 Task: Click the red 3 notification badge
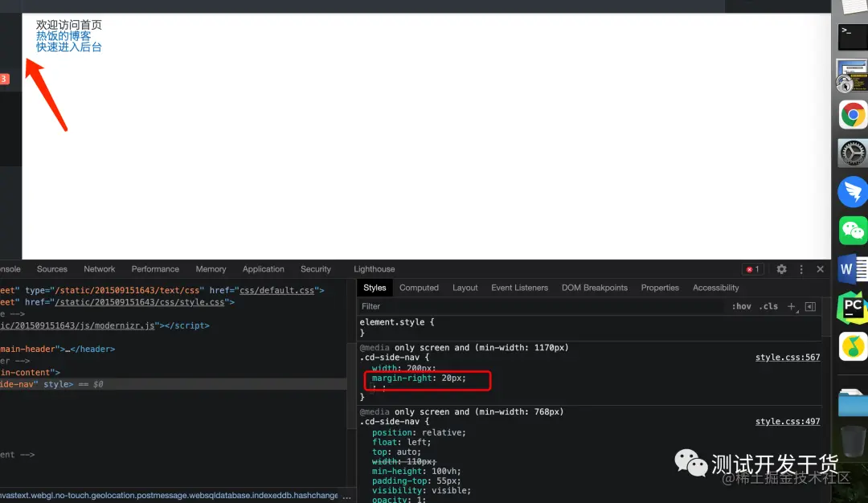(x=5, y=79)
